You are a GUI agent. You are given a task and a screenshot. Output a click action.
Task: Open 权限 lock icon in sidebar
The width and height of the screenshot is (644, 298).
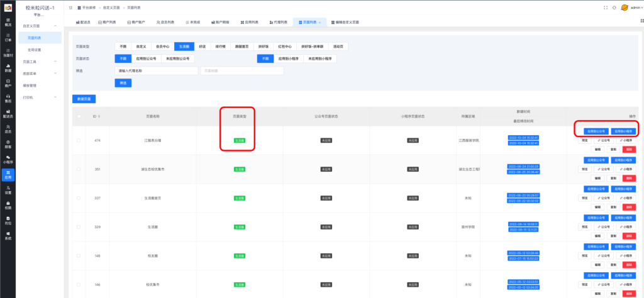pos(8,205)
